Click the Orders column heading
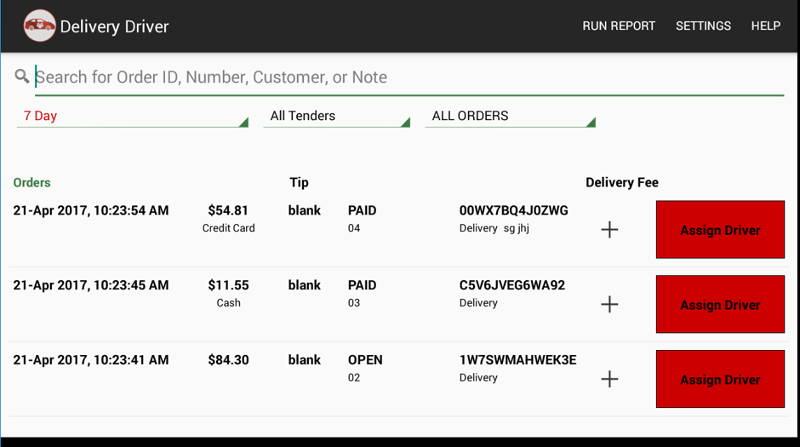The height and width of the screenshot is (447, 800). point(32,183)
